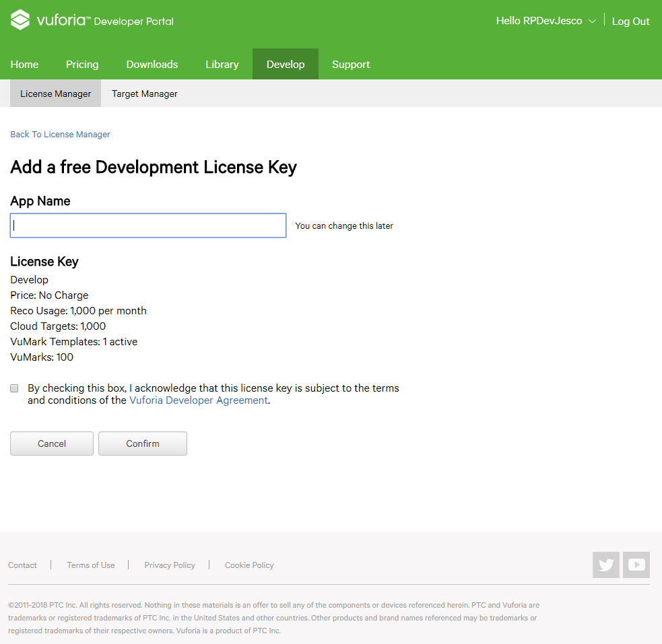The image size is (662, 644).
Task: Open the Library menu item
Action: 222,65
